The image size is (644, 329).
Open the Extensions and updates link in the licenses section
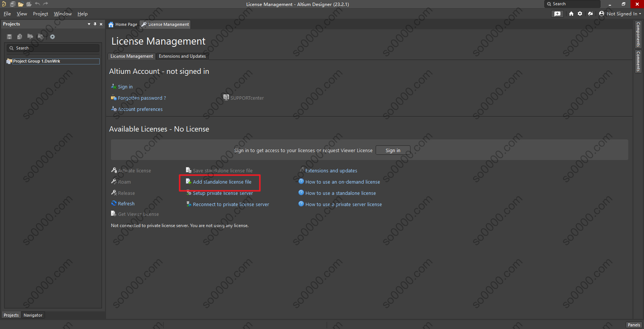(331, 170)
